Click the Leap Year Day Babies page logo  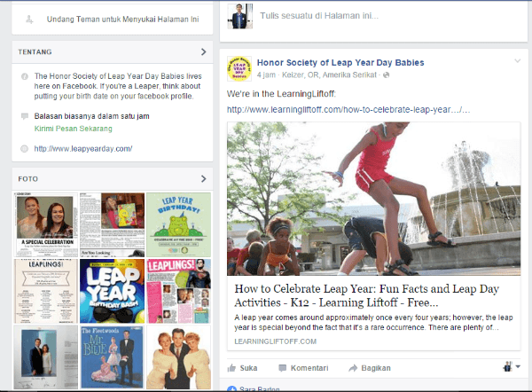[x=239, y=68]
